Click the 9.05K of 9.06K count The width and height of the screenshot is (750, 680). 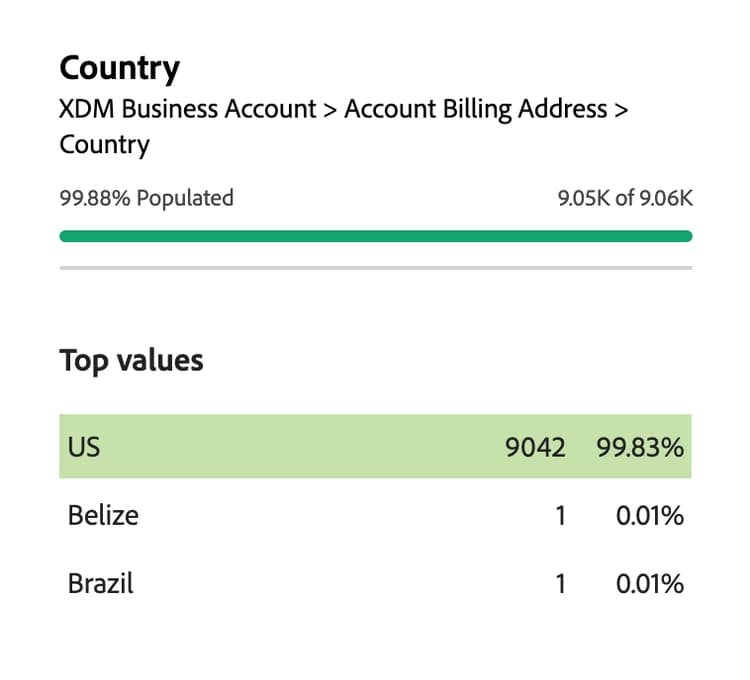624,198
